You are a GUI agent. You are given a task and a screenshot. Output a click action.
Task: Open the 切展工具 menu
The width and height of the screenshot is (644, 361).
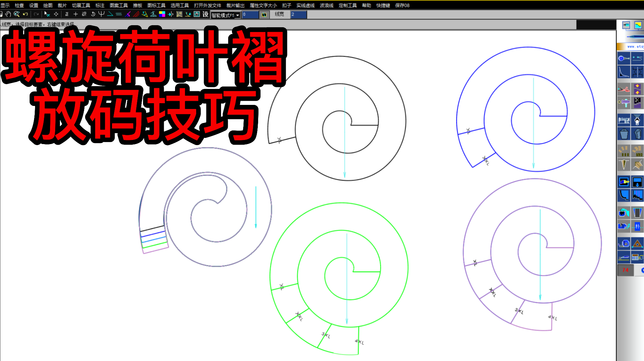[x=81, y=5]
